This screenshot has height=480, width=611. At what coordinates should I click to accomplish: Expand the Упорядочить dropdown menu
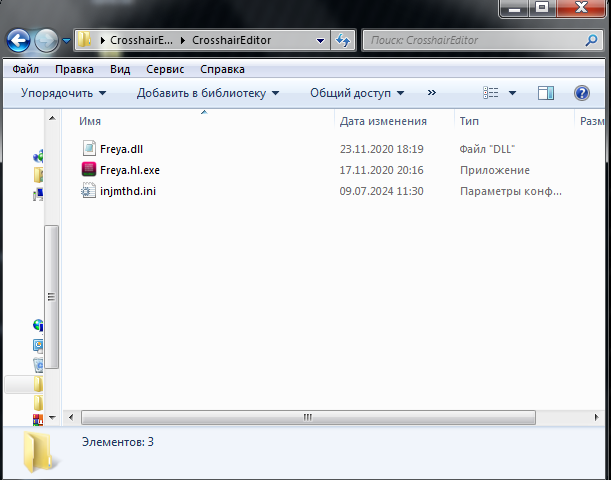tap(64, 93)
